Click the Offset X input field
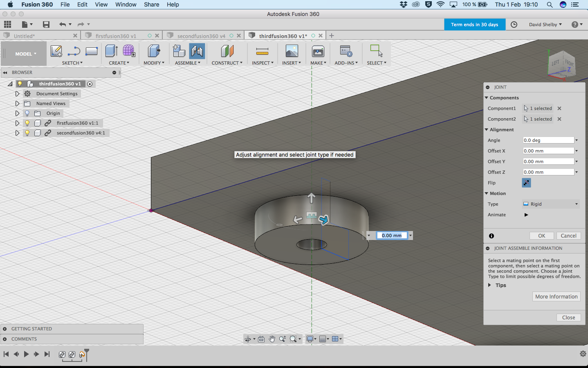Image resolution: width=588 pixels, height=368 pixels. click(548, 151)
